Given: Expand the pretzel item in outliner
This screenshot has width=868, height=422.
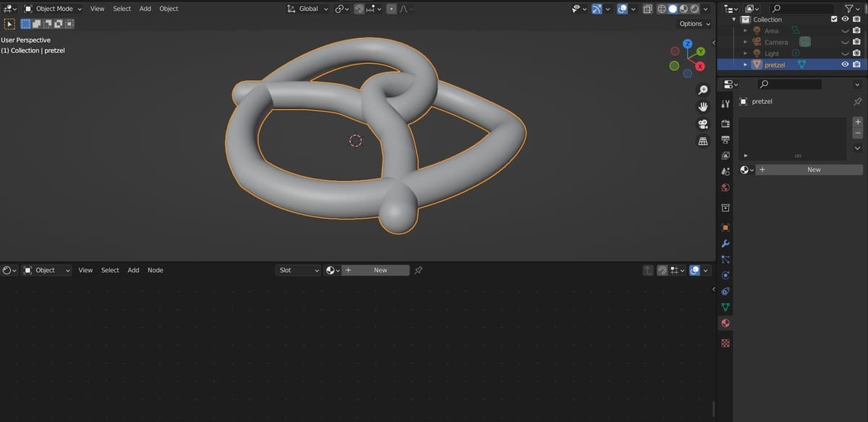Looking at the screenshot, I should click(x=746, y=64).
